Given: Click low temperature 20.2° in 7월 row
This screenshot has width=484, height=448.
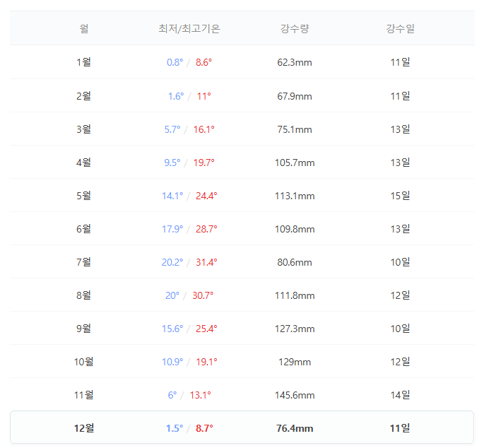Looking at the screenshot, I should pyautogui.click(x=172, y=262).
